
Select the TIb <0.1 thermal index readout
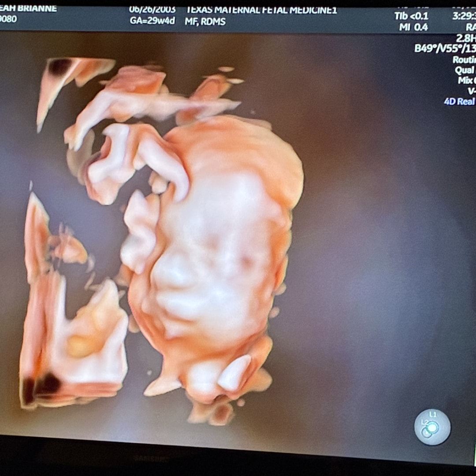tap(411, 17)
